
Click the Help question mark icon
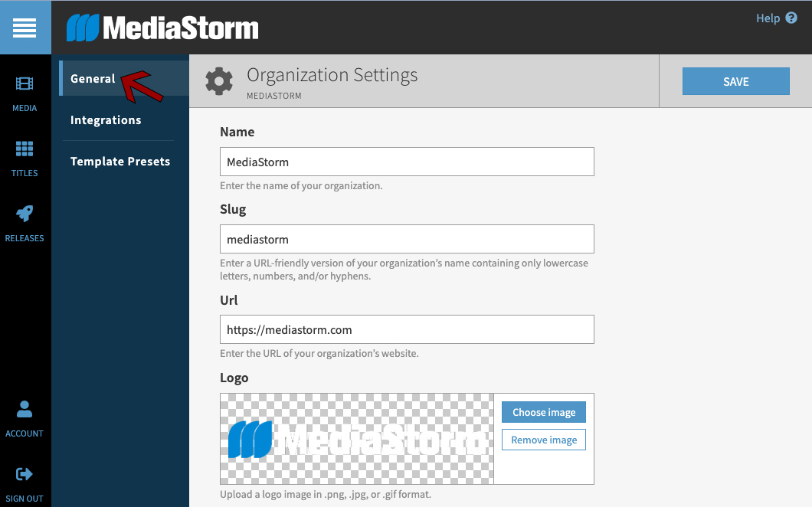tap(791, 18)
